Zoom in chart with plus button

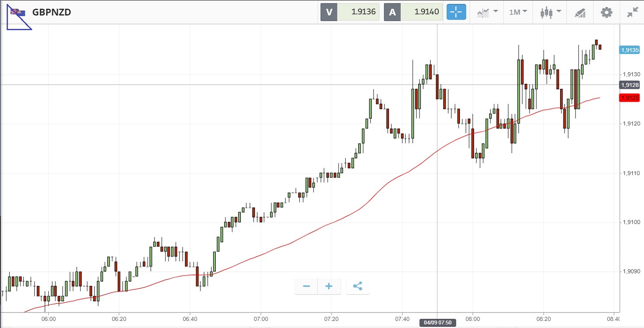point(329,286)
